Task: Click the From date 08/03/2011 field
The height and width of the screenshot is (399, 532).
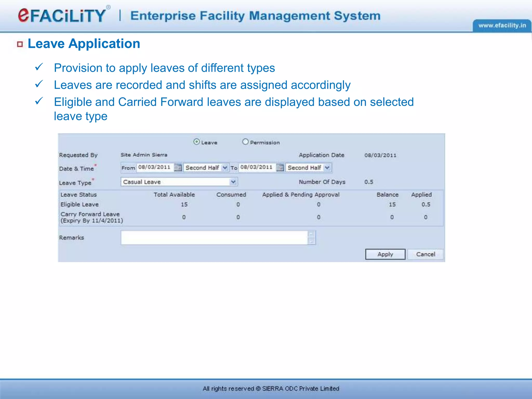Action: click(155, 167)
